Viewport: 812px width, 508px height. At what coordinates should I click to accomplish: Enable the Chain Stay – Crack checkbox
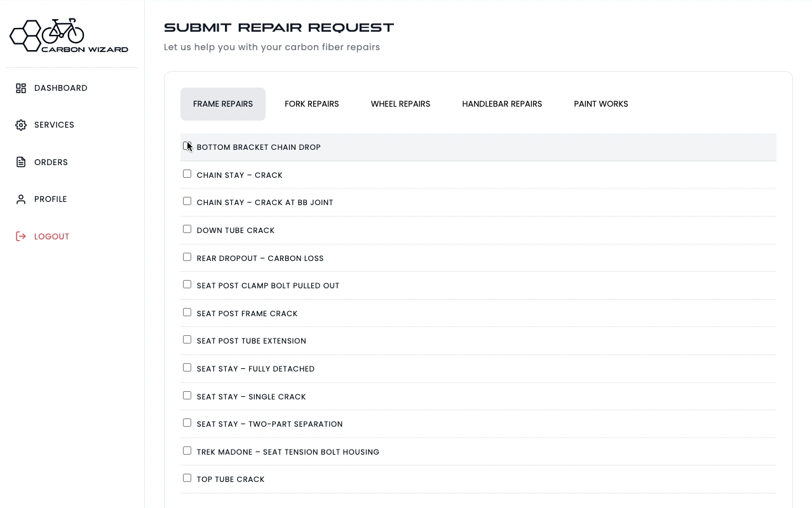click(187, 173)
